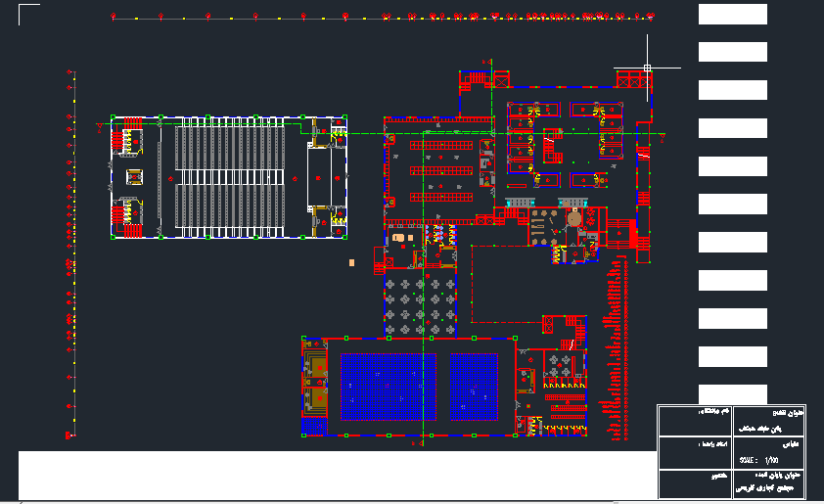Pick the central U-shaped red staircase
Viewport: 824px width, 504px height.
tap(552, 146)
